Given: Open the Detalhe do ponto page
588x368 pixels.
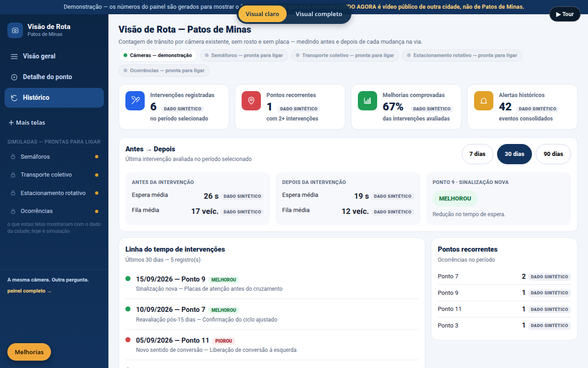Looking at the screenshot, I should (54, 77).
